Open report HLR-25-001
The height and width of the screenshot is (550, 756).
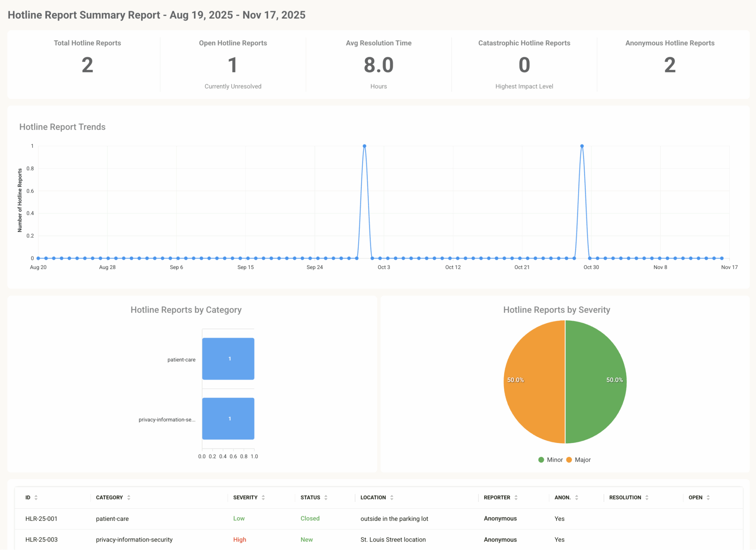click(41, 518)
